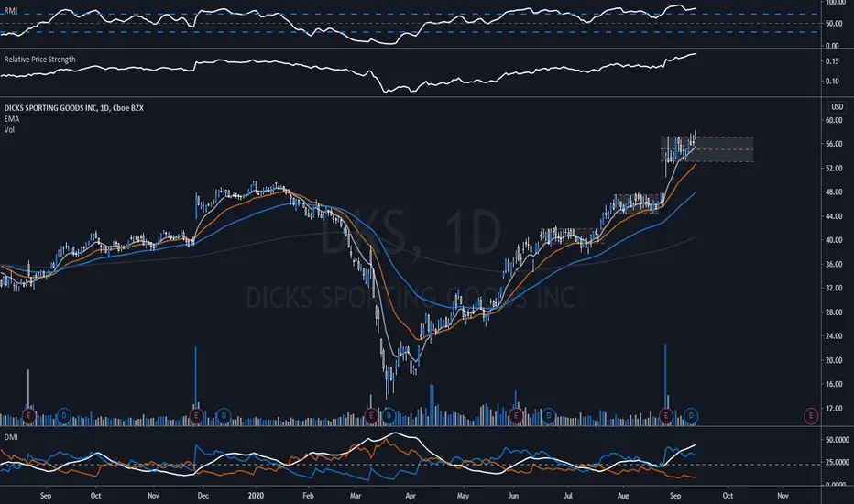Open the dividend marker in September 2020

[x=691, y=416]
